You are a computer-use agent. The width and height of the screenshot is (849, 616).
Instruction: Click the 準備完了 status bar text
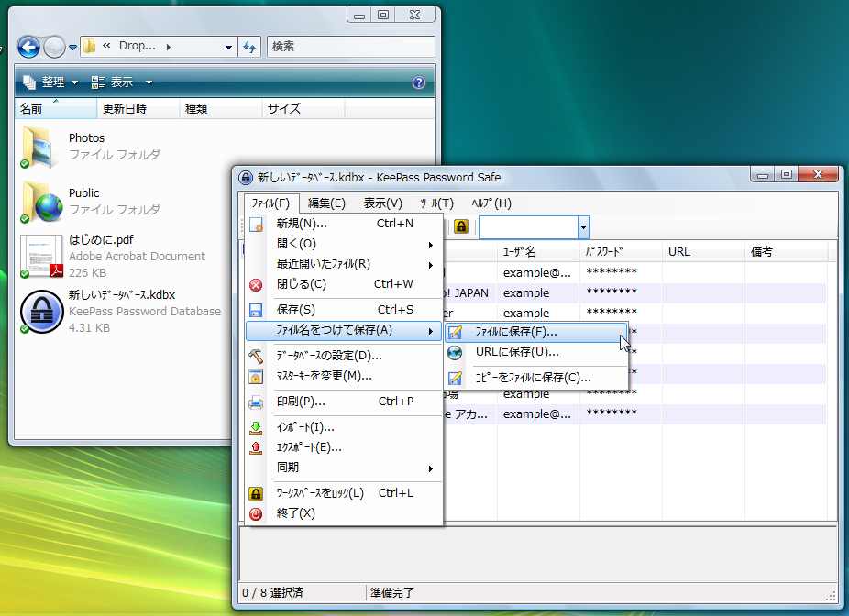tap(392, 593)
